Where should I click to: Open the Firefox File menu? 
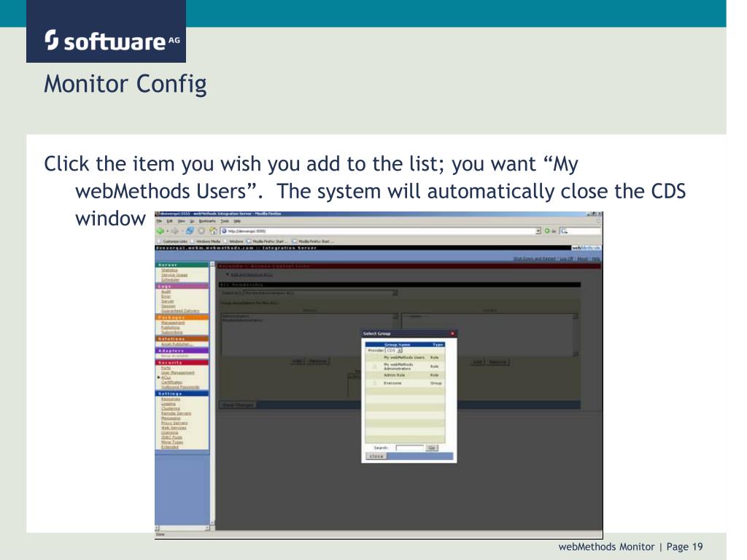point(159,221)
